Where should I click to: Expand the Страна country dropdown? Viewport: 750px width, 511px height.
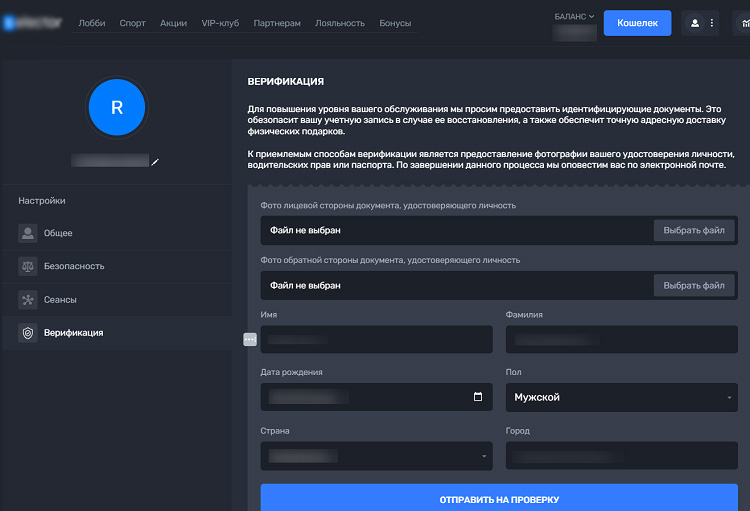pos(376,456)
